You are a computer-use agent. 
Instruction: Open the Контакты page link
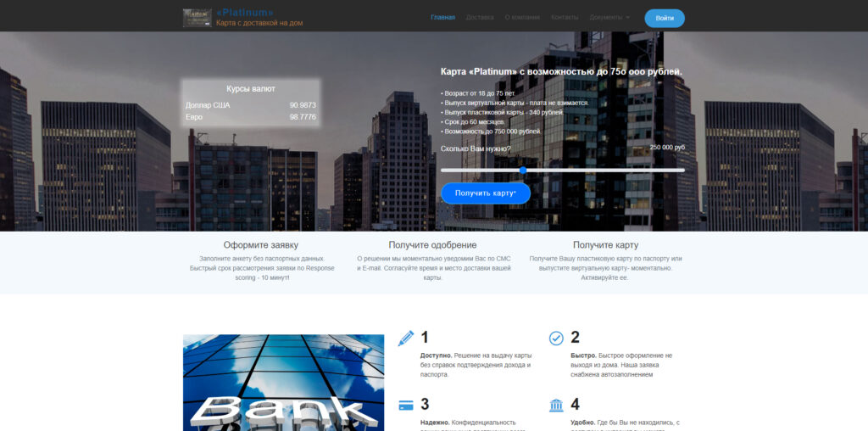565,17
